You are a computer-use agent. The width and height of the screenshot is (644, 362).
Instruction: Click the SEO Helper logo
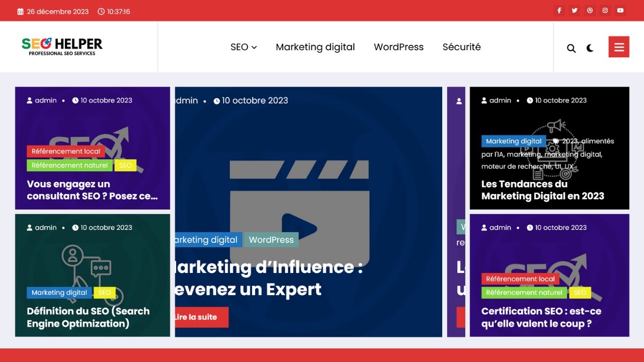(62, 46)
